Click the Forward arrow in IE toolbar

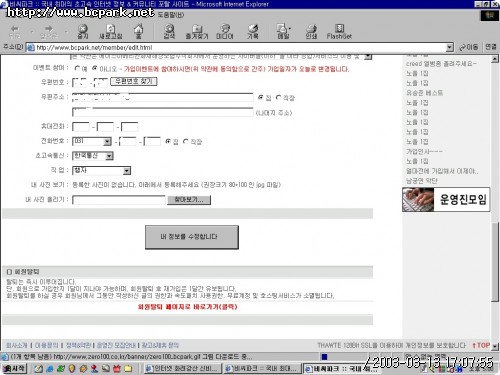point(48,31)
